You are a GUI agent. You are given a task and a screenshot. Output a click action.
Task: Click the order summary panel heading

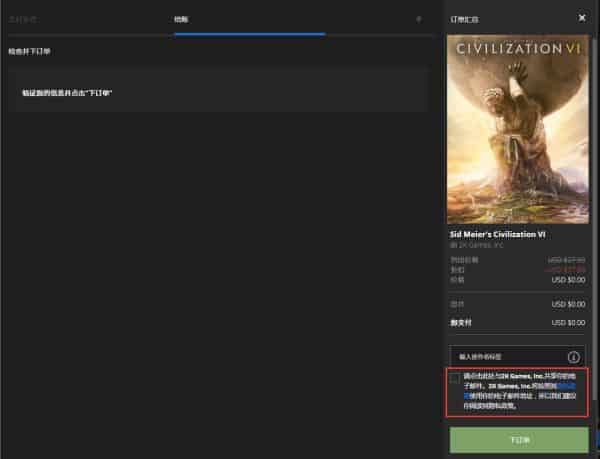(x=464, y=20)
